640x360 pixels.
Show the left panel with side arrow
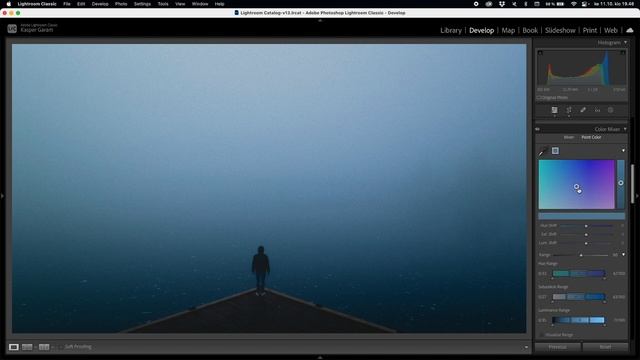pyautogui.click(x=2, y=196)
